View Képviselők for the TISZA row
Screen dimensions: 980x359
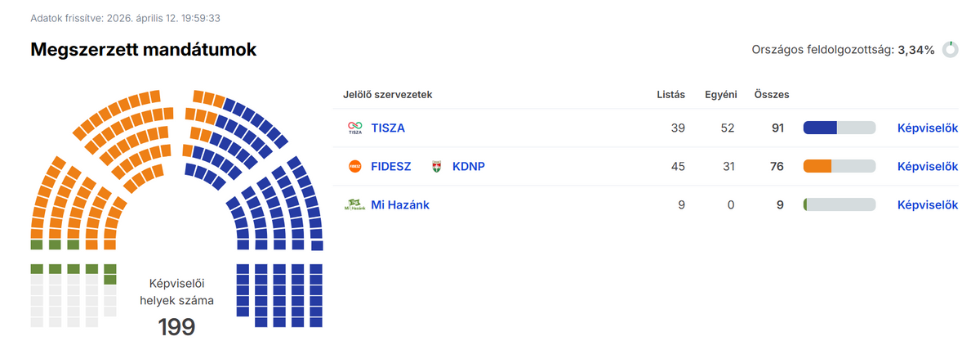[927, 128]
